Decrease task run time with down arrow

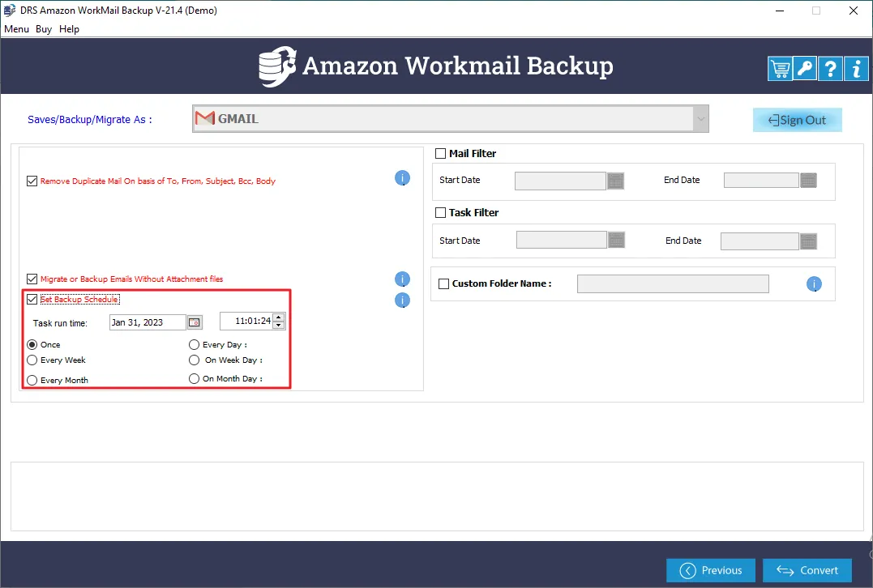(279, 325)
